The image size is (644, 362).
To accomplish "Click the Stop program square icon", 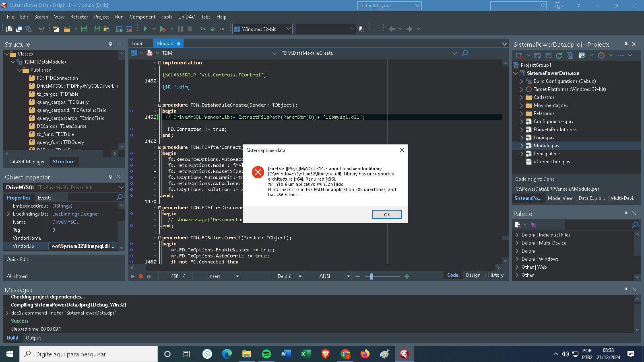I will (190, 29).
